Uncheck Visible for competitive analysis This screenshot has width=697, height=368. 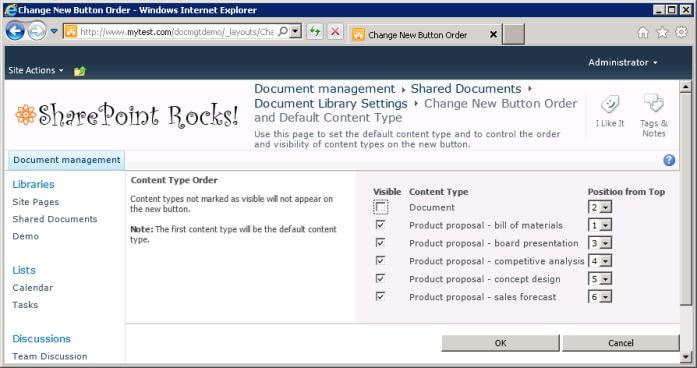click(381, 260)
